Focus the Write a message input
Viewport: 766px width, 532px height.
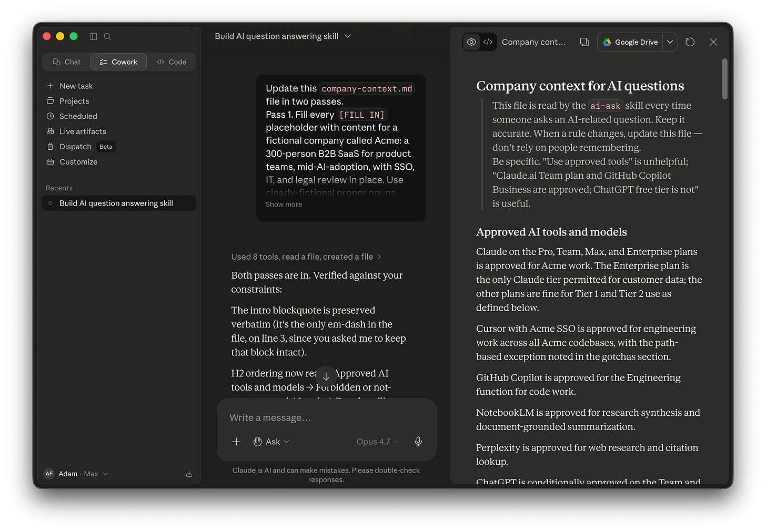click(x=326, y=417)
